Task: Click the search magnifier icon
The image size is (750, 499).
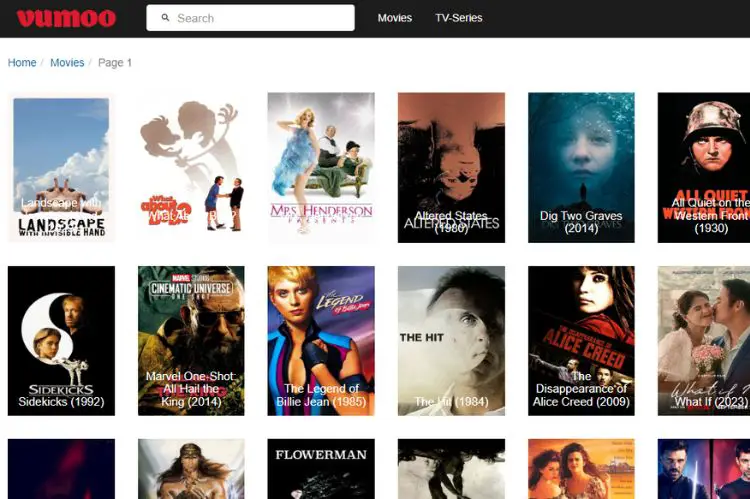Action: click(x=165, y=18)
